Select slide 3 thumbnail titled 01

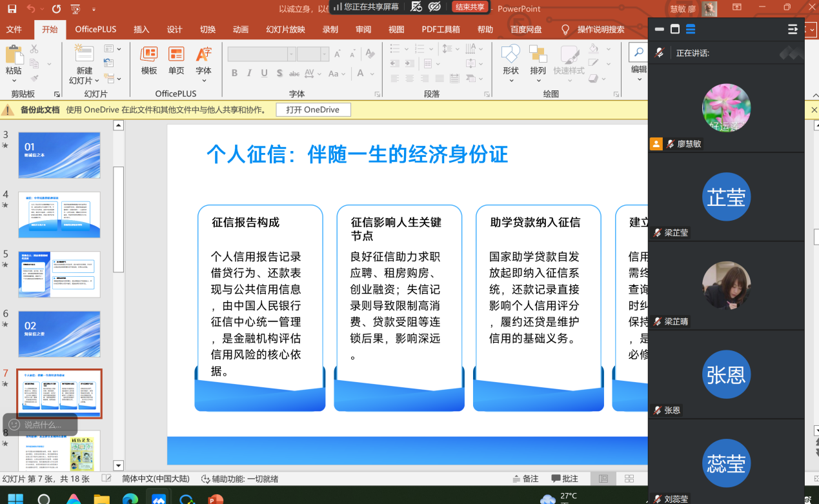click(59, 155)
